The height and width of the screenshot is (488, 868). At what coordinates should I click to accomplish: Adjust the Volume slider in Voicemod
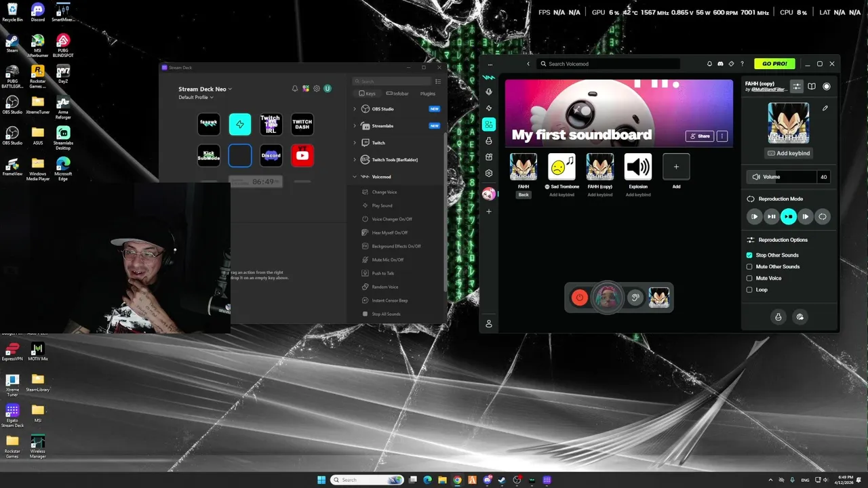click(781, 177)
